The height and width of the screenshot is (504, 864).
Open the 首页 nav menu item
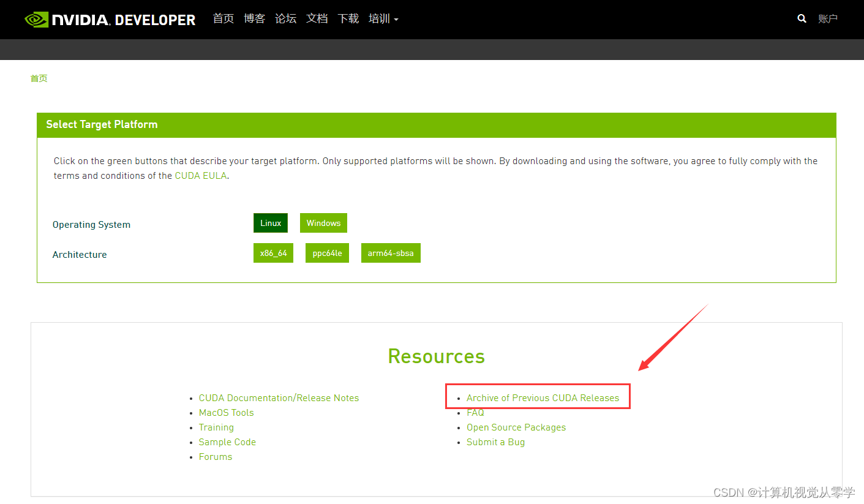[x=224, y=19]
